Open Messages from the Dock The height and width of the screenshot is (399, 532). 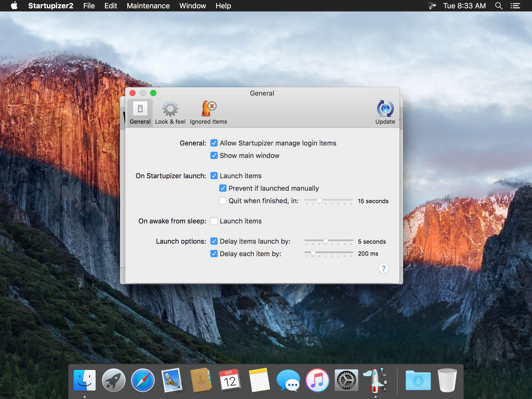pos(288,380)
